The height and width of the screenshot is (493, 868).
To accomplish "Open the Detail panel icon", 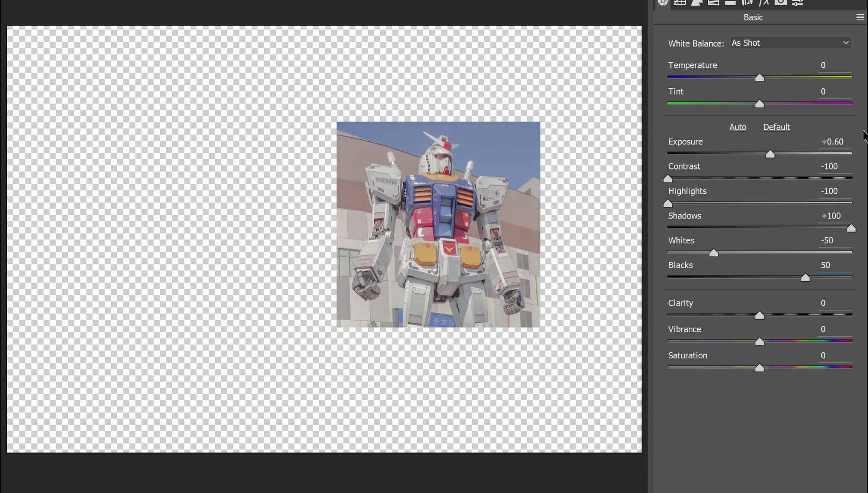I will [697, 2].
